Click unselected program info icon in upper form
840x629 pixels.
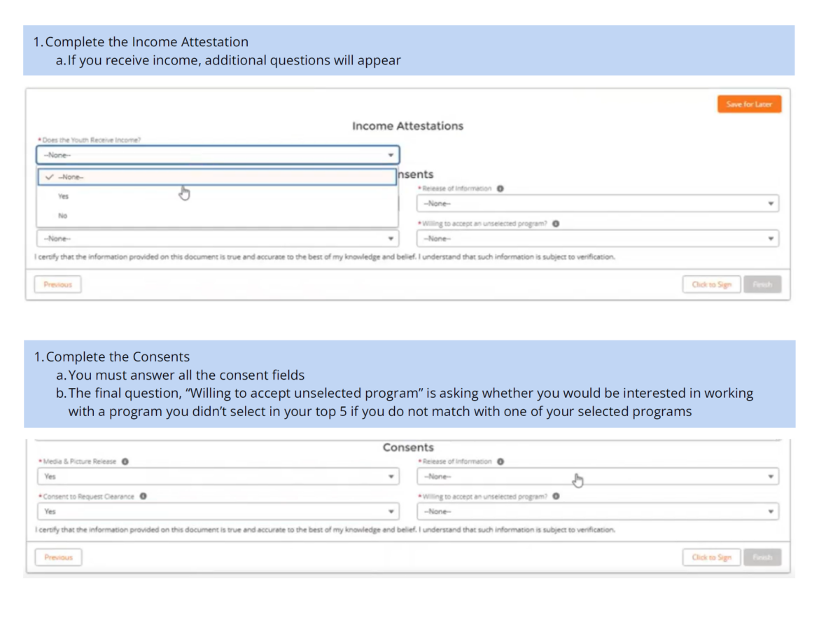click(556, 224)
